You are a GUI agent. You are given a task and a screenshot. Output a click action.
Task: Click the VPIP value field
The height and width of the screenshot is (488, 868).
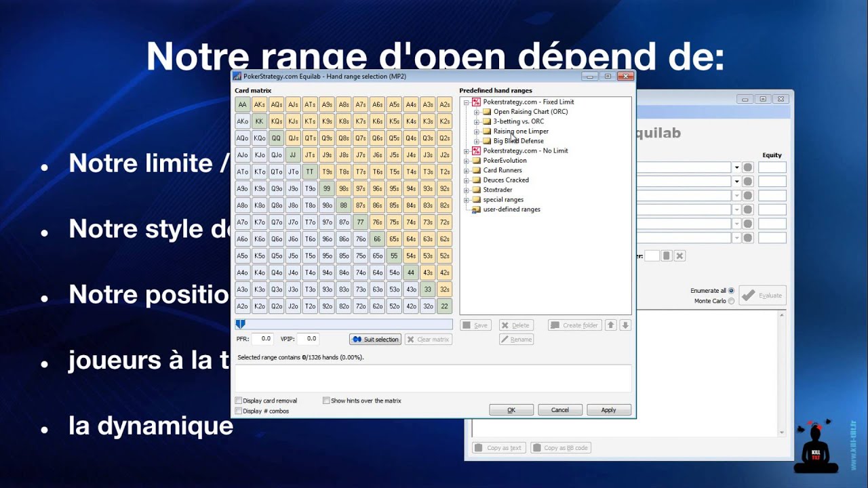click(x=308, y=338)
